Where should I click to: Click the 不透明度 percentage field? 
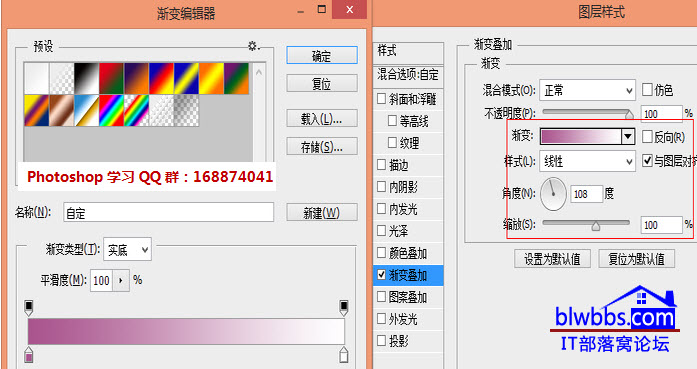pos(661,114)
